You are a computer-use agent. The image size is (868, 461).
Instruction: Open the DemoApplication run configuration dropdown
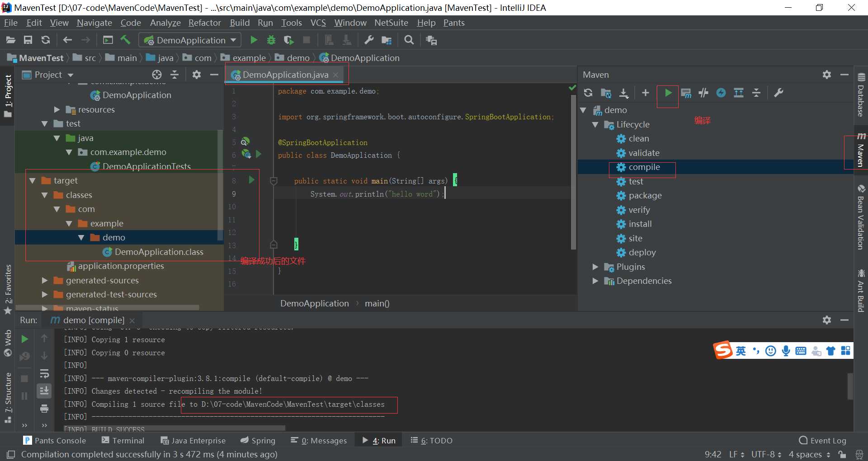coord(190,40)
